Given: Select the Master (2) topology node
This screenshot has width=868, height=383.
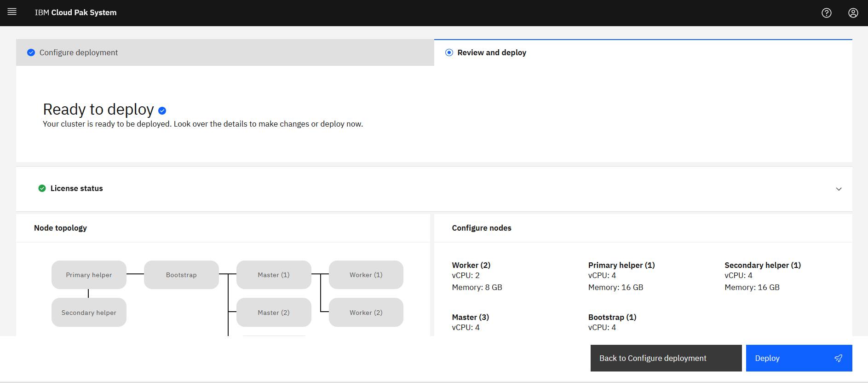Looking at the screenshot, I should point(274,313).
